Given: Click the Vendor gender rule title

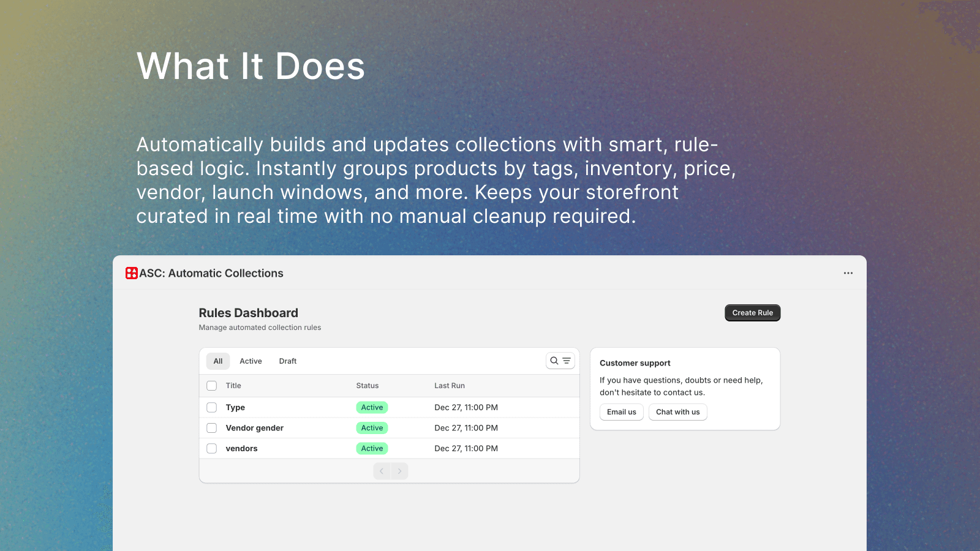Looking at the screenshot, I should [254, 427].
